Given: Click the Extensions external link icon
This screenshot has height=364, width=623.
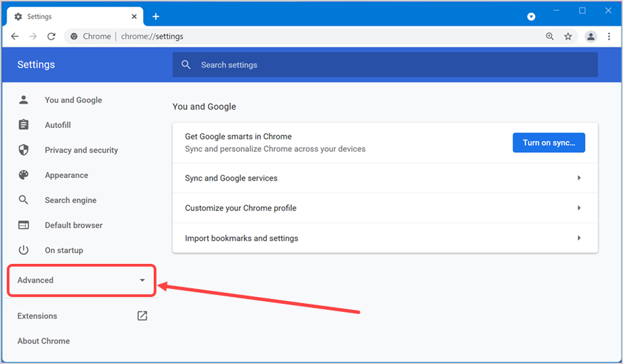Looking at the screenshot, I should coord(142,315).
